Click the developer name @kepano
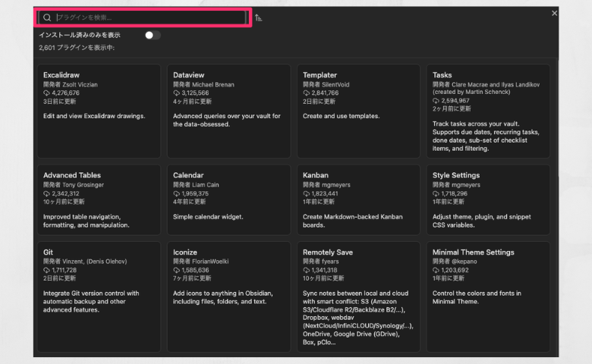592x364 pixels. coord(464,262)
